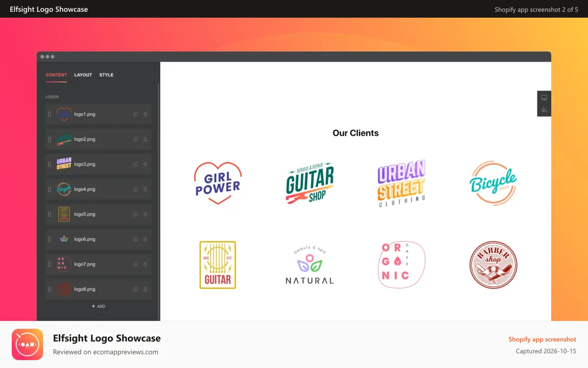588x368 pixels.
Task: Click the drag handle of logo5.png
Action: 49,214
